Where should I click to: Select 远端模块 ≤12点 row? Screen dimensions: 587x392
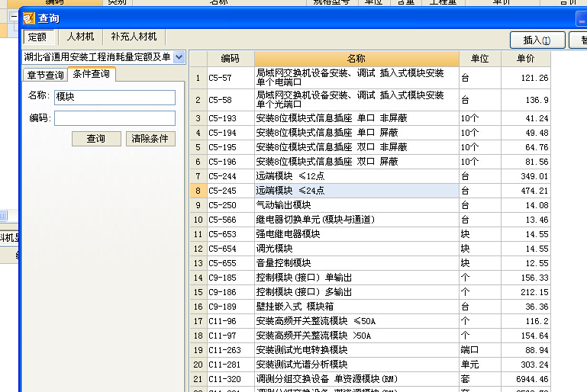[370, 176]
